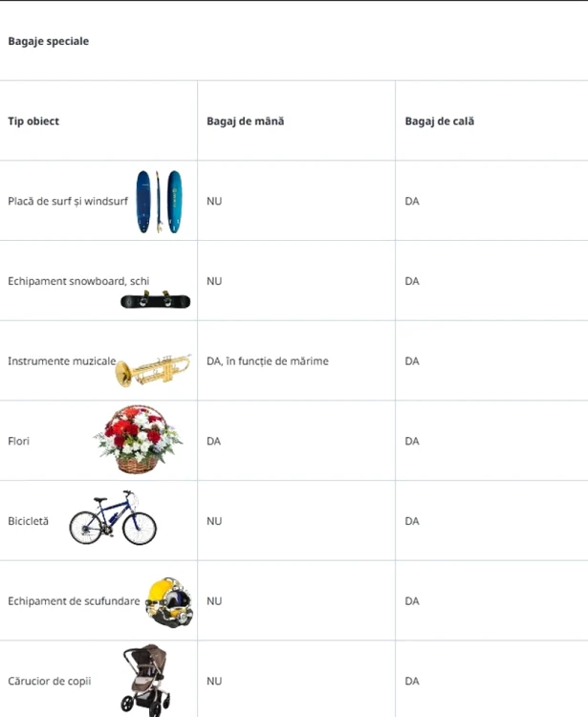Image resolution: width=588 pixels, height=717 pixels.
Task: Select the 'Instrumente muzicale' label
Action: 62,360
